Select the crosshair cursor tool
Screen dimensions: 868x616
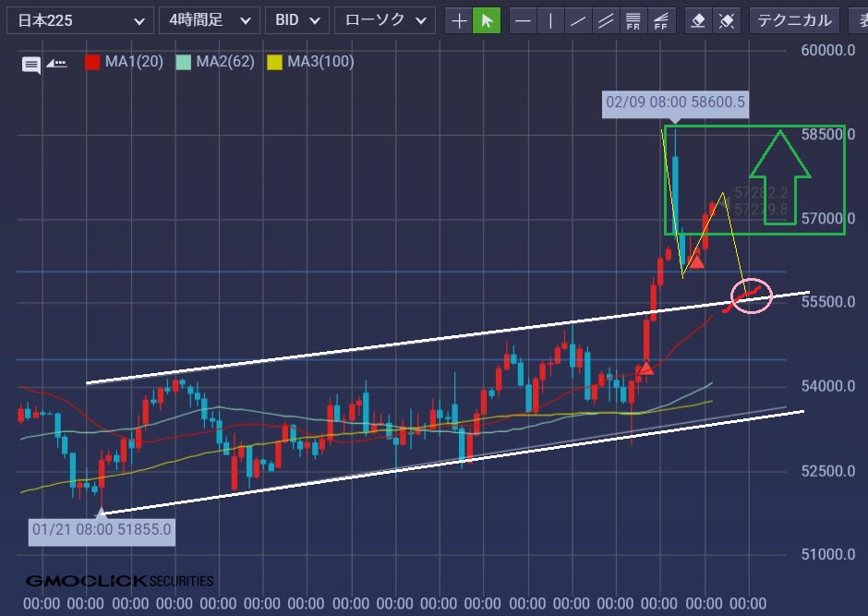(458, 20)
